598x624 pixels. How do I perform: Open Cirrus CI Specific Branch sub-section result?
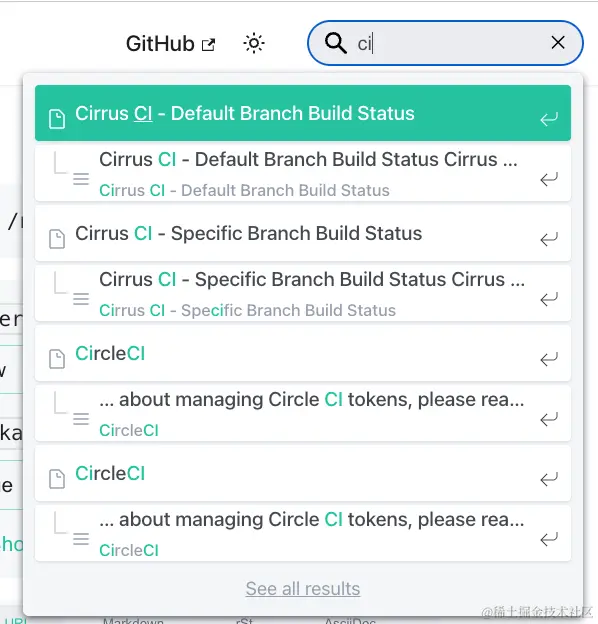click(x=303, y=294)
